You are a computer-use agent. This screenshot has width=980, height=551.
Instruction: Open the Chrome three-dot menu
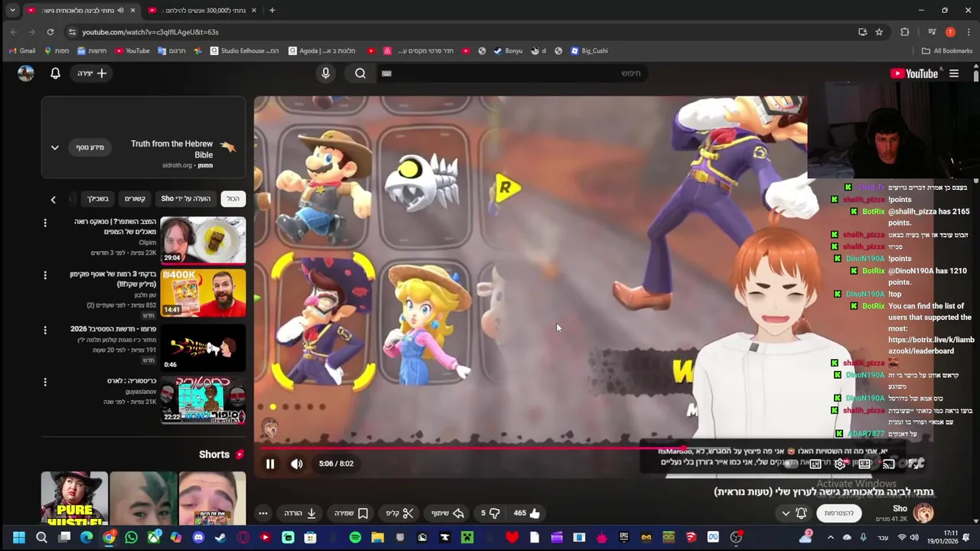pyautogui.click(x=969, y=32)
